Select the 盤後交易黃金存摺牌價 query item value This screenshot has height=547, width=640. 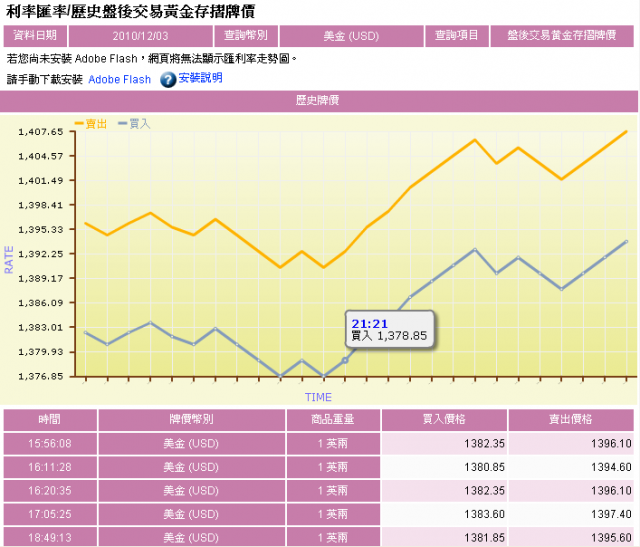(562, 36)
